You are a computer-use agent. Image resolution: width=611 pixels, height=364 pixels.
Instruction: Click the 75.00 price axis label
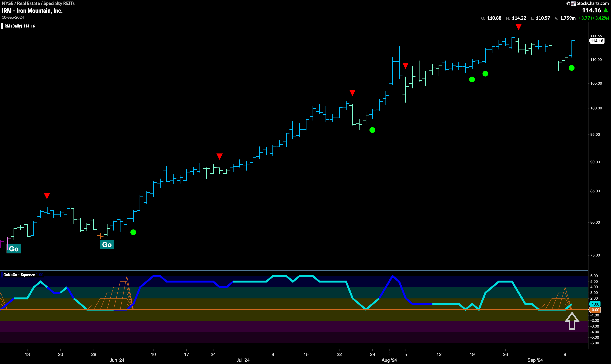(595, 255)
